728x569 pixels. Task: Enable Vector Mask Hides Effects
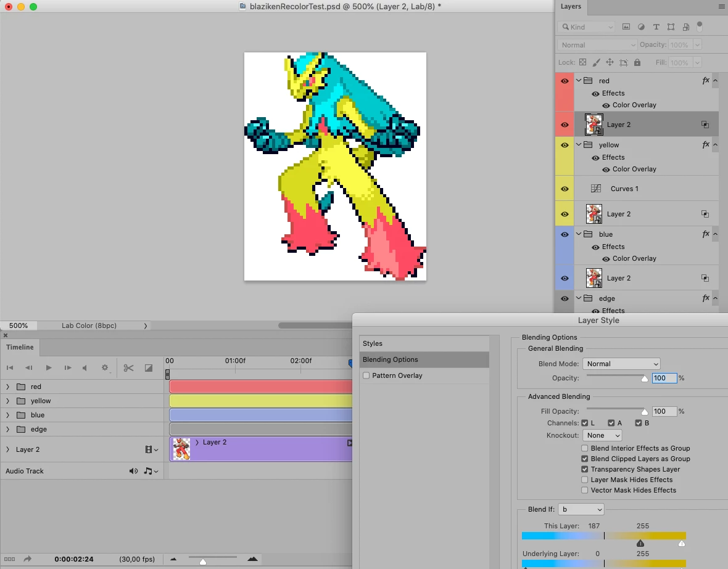point(584,490)
